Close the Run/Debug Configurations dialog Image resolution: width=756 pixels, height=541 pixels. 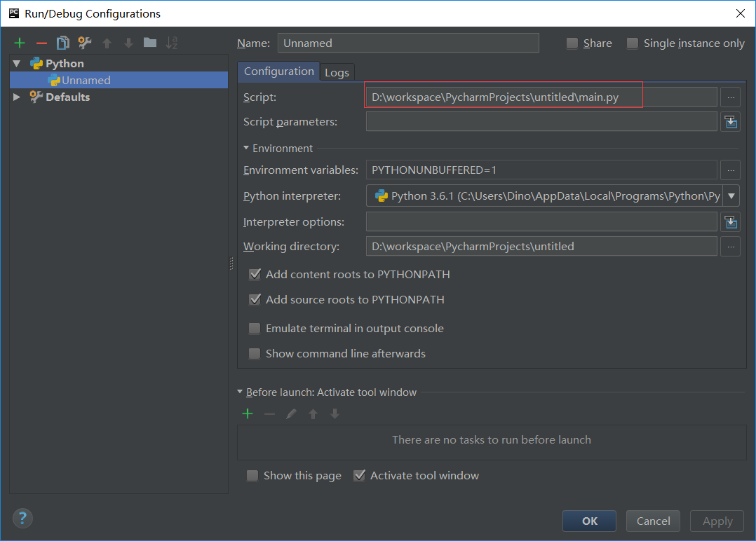point(741,13)
